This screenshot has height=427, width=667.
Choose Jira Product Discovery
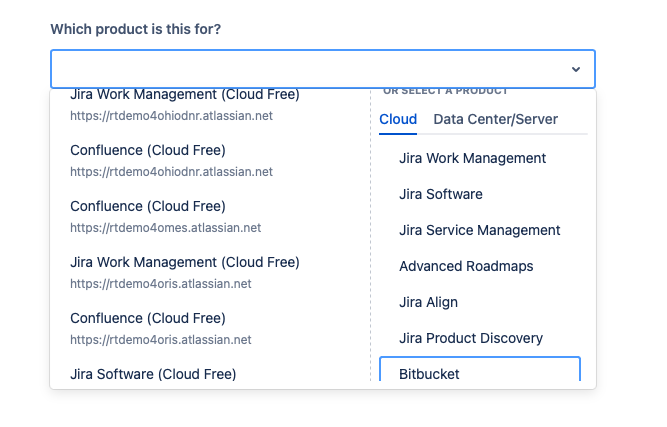coord(470,338)
